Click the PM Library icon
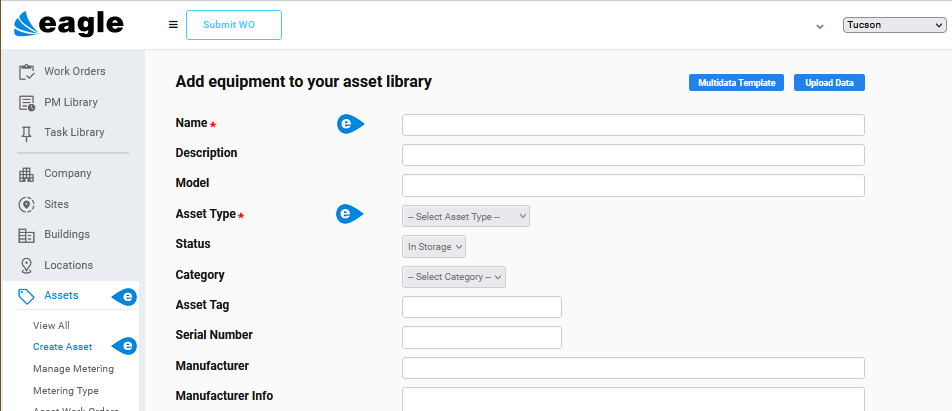Screen dimensions: 952x411 27,103
